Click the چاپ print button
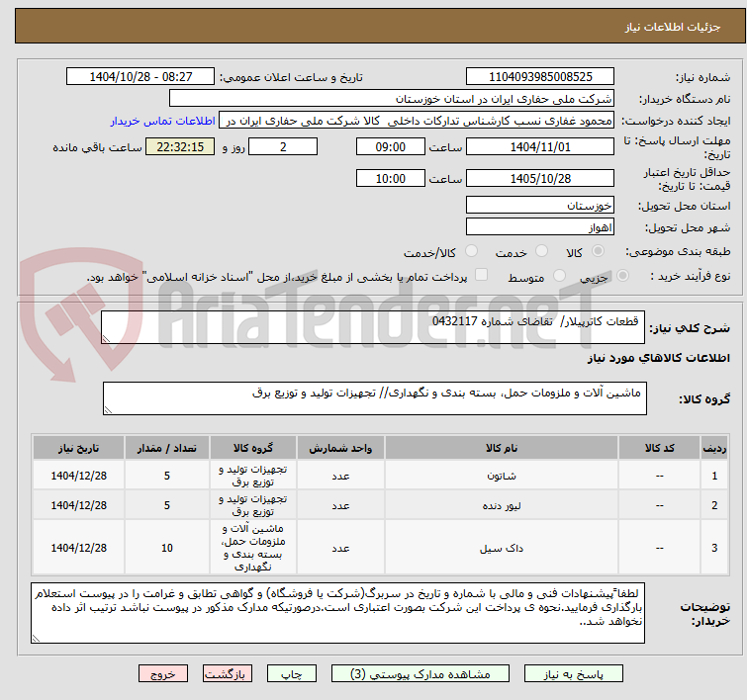 tap(292, 673)
